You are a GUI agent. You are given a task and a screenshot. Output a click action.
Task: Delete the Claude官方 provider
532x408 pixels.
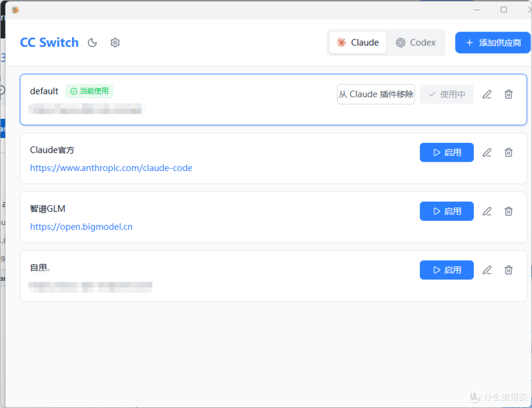508,152
